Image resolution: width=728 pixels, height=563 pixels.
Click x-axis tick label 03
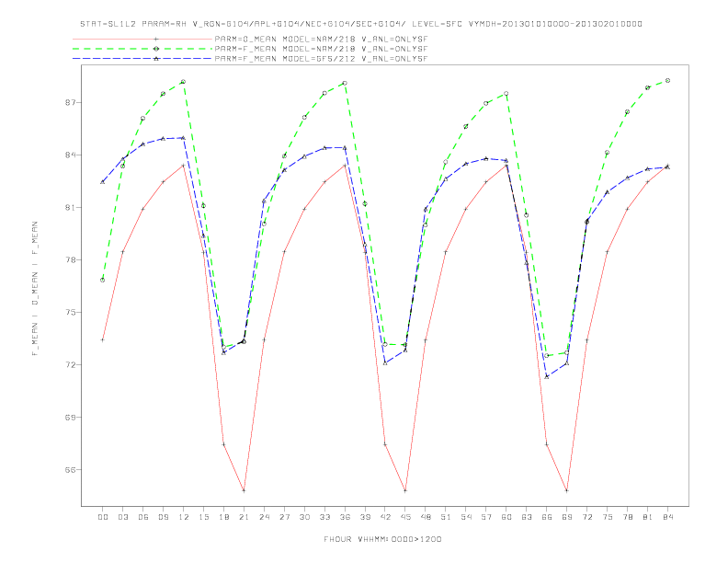click(x=123, y=517)
